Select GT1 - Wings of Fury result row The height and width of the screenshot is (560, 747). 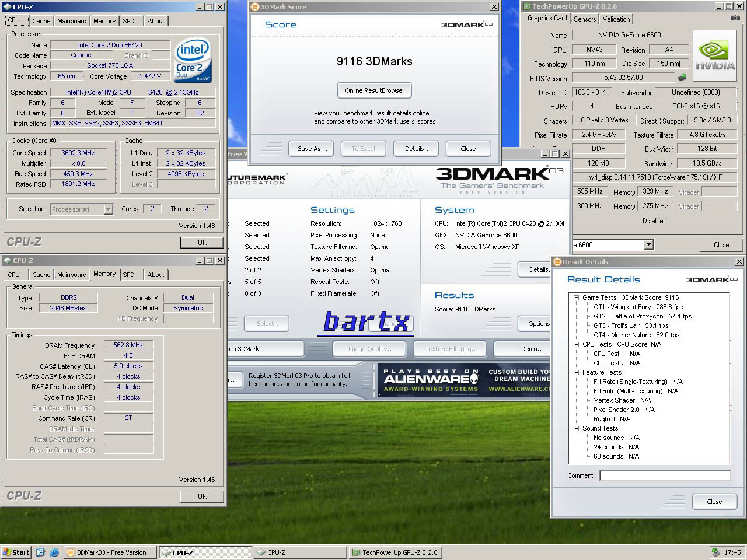click(638, 307)
